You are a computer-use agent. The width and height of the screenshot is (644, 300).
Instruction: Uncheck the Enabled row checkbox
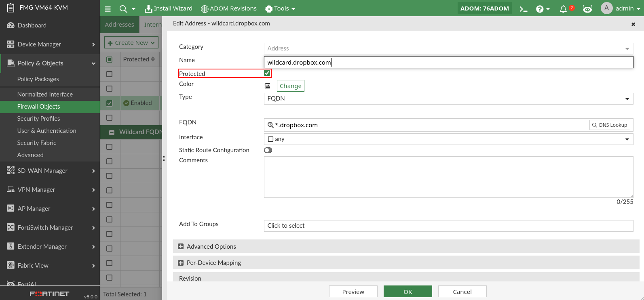point(109,103)
